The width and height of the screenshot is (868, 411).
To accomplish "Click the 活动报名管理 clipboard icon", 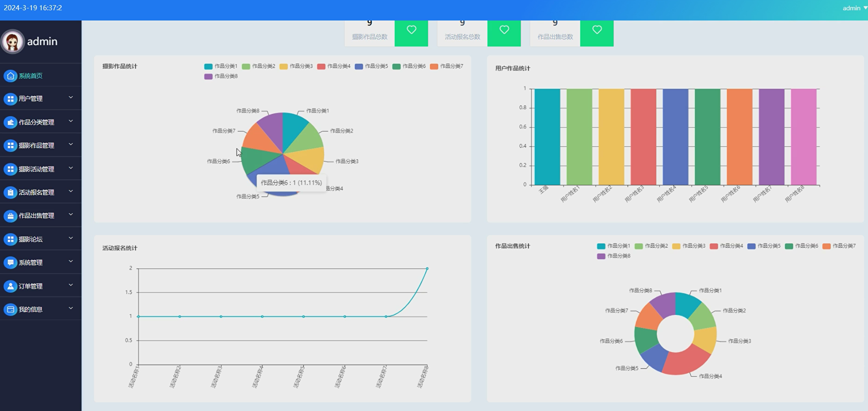I will 10,192.
